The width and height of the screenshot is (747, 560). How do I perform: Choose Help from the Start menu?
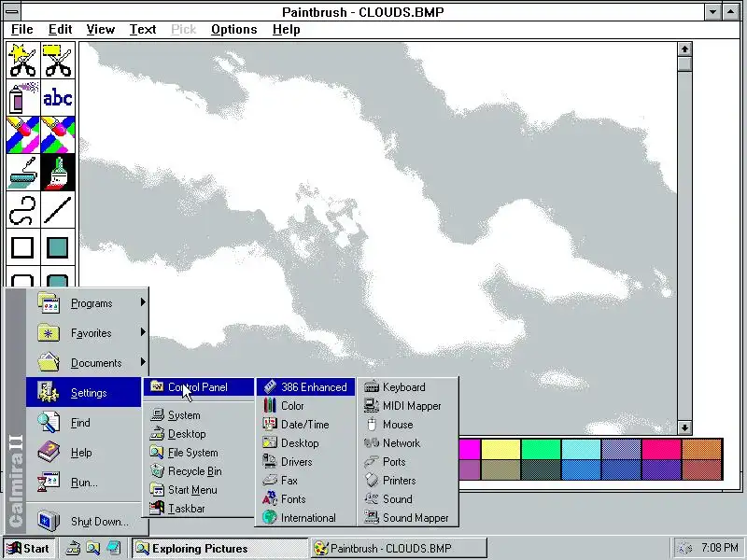tap(84, 453)
